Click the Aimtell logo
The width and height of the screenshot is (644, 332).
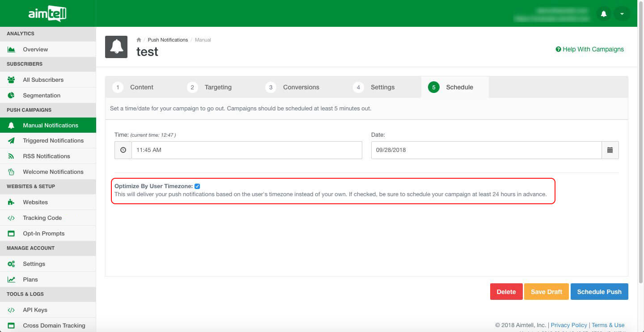tap(47, 14)
